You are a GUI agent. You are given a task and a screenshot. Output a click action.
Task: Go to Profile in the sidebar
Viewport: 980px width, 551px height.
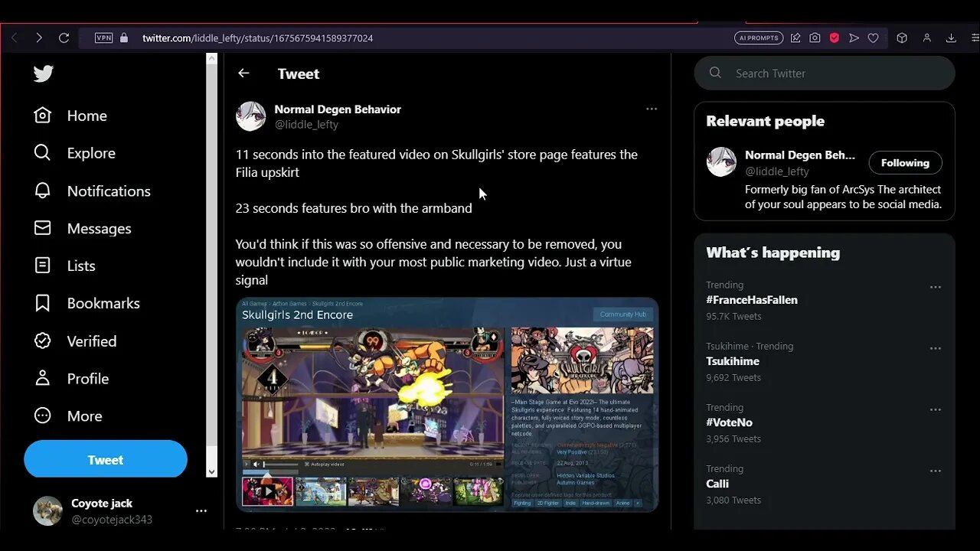(x=71, y=378)
